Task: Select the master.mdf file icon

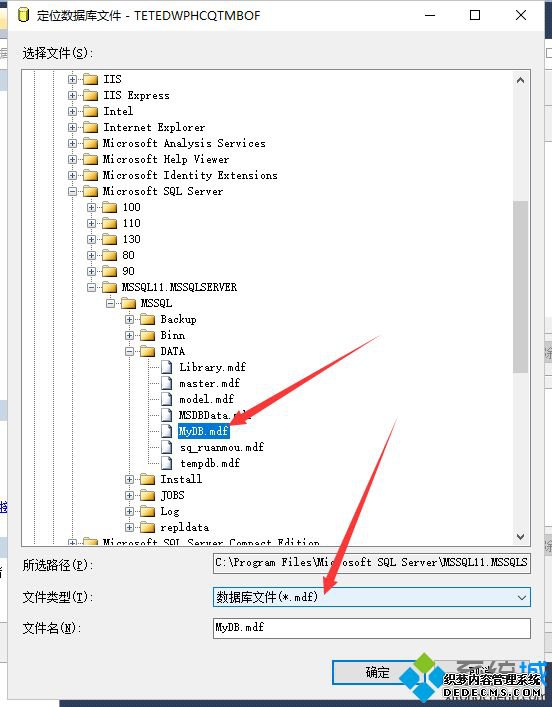Action: [x=167, y=383]
